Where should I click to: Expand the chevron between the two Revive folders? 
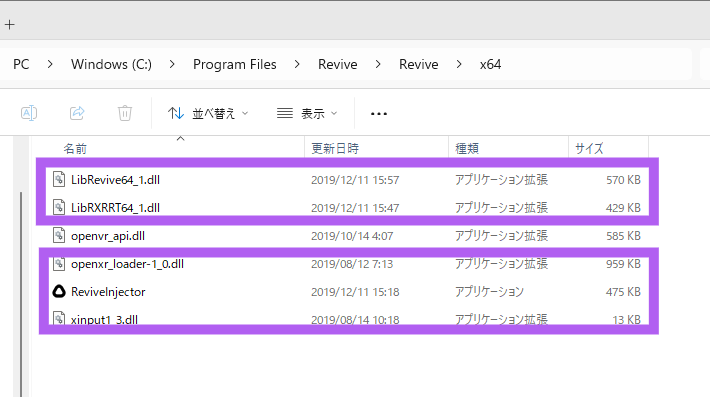[378, 64]
